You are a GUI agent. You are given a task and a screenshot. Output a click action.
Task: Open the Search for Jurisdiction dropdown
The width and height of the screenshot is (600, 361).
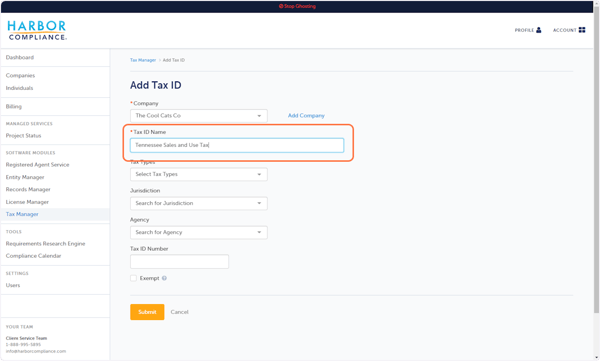click(199, 203)
